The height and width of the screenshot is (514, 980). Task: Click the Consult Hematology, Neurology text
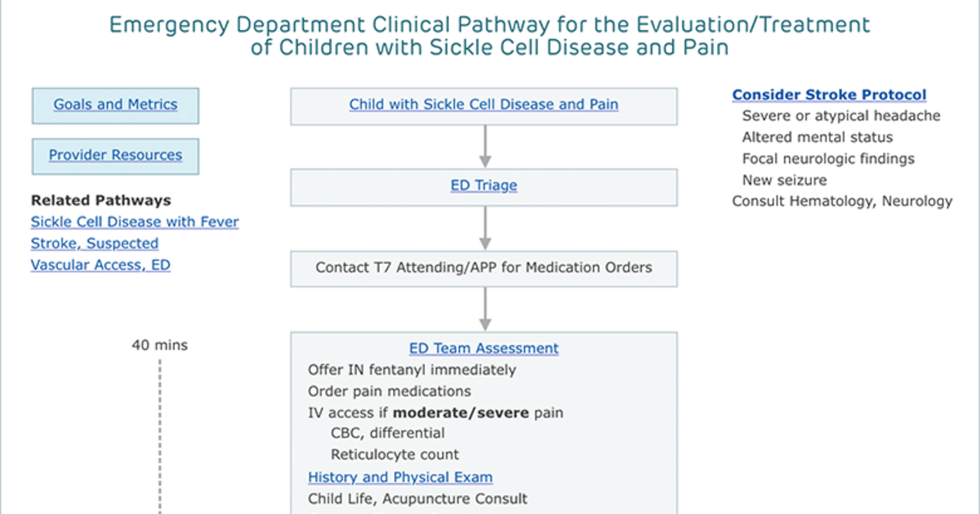[x=842, y=201]
